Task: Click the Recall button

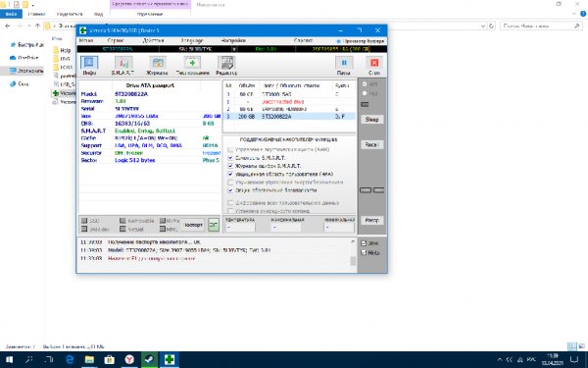Action: click(372, 144)
